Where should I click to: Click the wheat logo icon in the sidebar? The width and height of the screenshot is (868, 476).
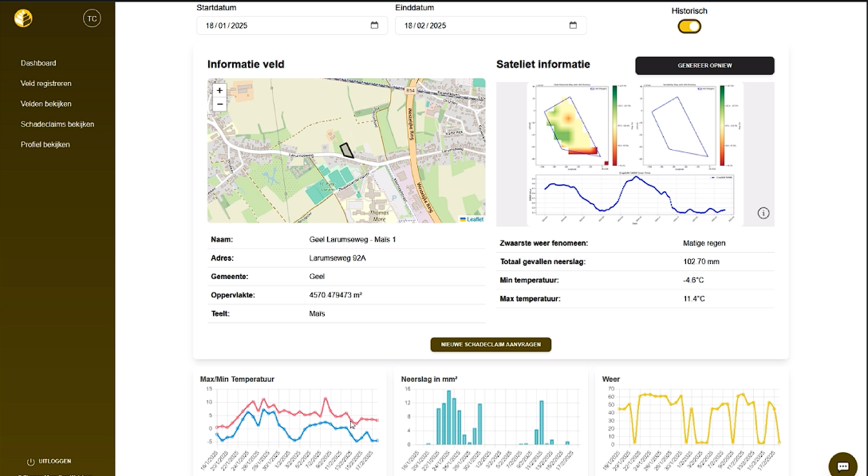tap(23, 18)
